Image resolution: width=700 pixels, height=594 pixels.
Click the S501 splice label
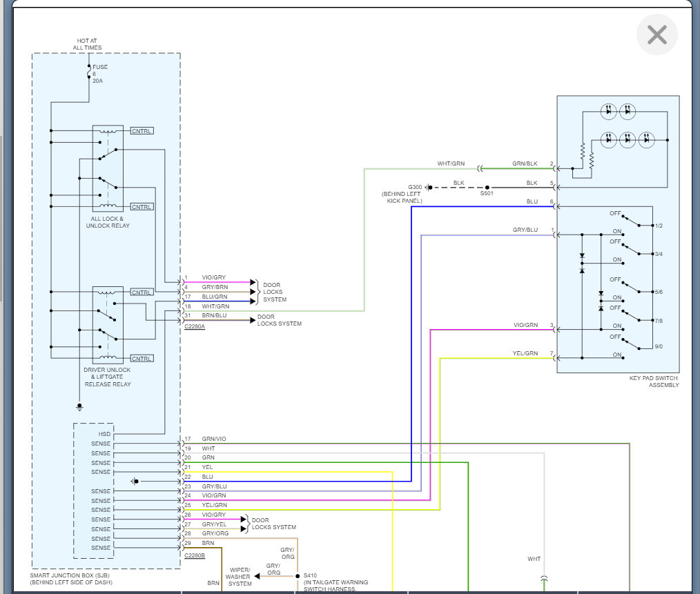(x=487, y=193)
